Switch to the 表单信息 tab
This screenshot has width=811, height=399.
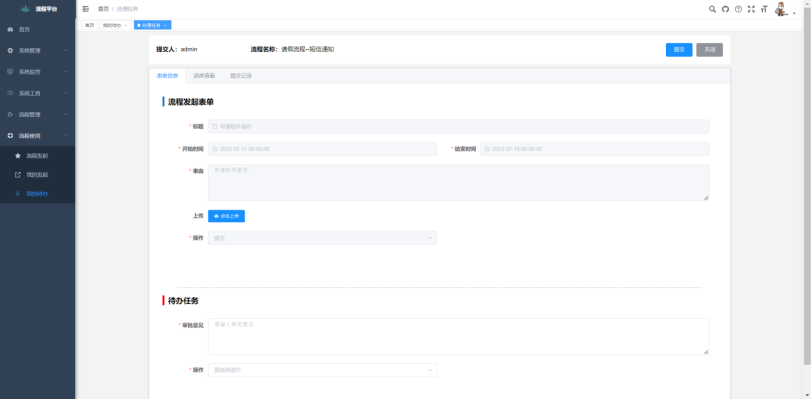[167, 76]
